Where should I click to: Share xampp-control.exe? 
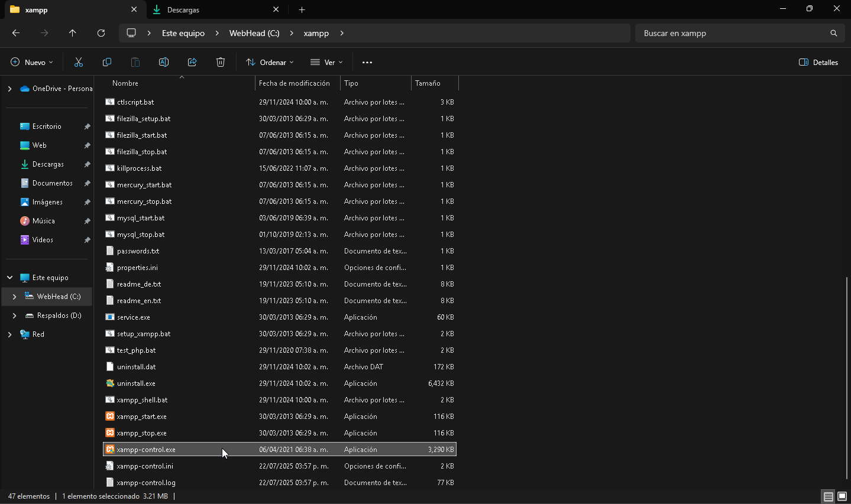tap(192, 62)
